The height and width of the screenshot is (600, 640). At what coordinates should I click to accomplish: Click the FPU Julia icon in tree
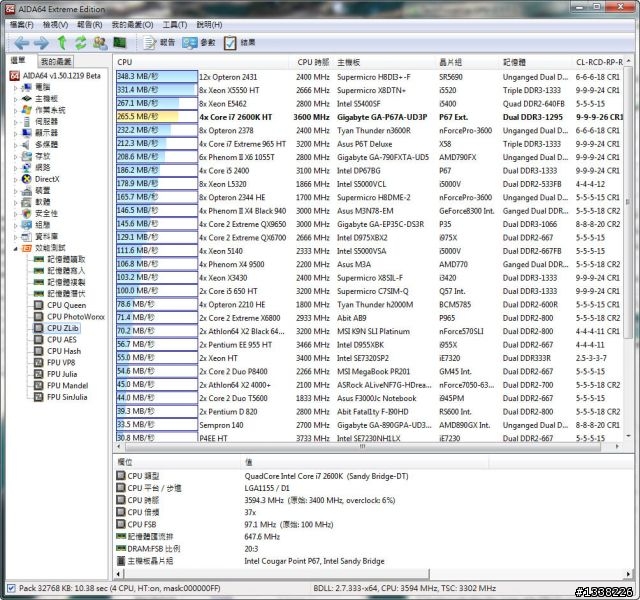(x=39, y=374)
